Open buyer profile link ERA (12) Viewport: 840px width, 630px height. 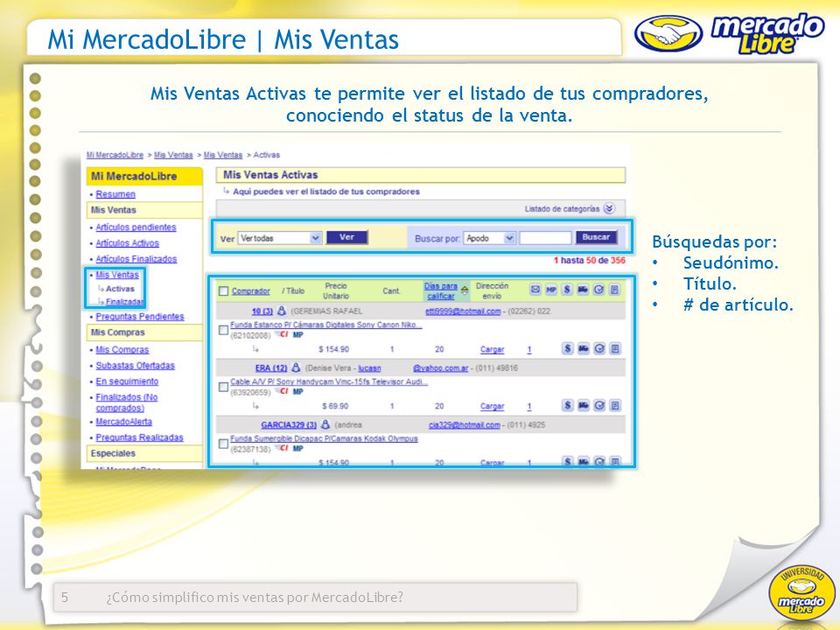point(271,368)
